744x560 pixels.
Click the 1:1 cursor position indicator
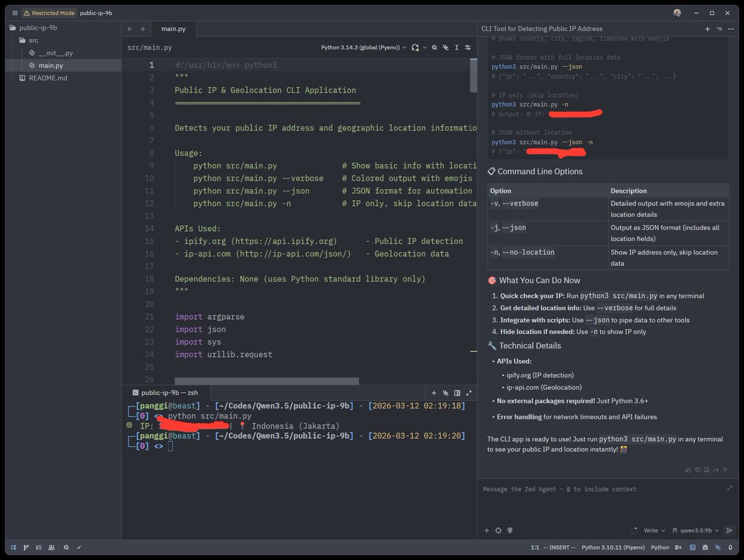click(x=535, y=548)
